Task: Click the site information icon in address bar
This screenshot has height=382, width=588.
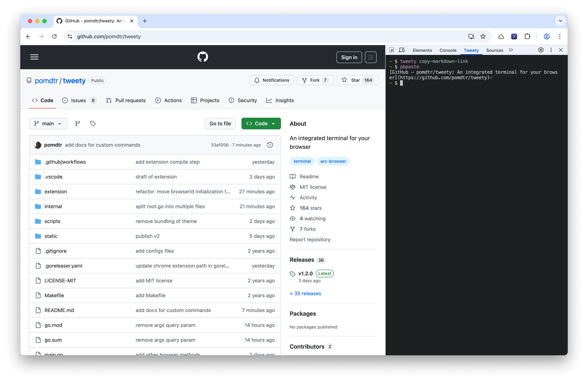Action: coord(70,36)
